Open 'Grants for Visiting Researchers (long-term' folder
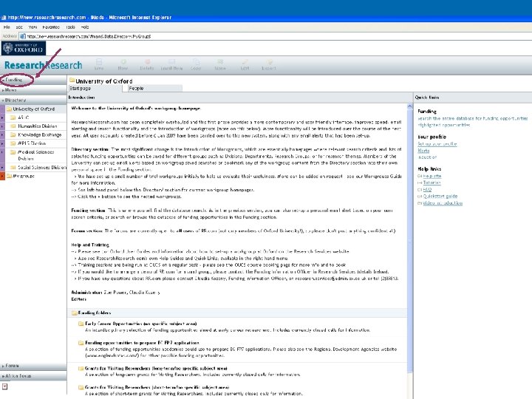532x399 pixels. pos(156,368)
